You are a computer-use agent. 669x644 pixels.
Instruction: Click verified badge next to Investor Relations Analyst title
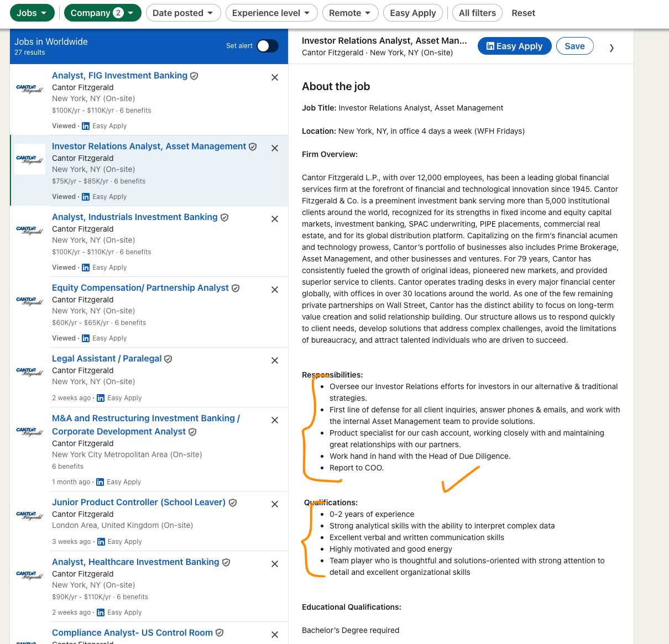[x=253, y=147]
